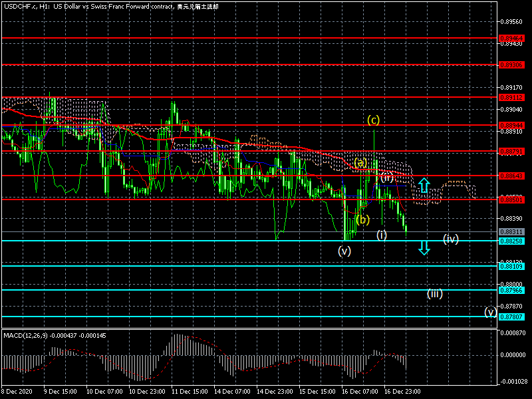Image resolution: width=532 pixels, height=399 pixels.
Task: Click the white (iv) wave label
Action: pyautogui.click(x=451, y=239)
